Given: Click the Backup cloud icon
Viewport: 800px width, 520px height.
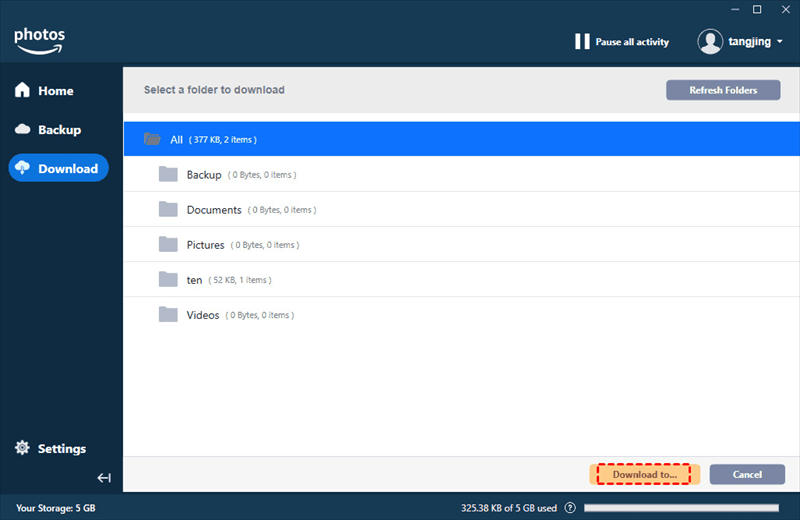Looking at the screenshot, I should click(22, 129).
